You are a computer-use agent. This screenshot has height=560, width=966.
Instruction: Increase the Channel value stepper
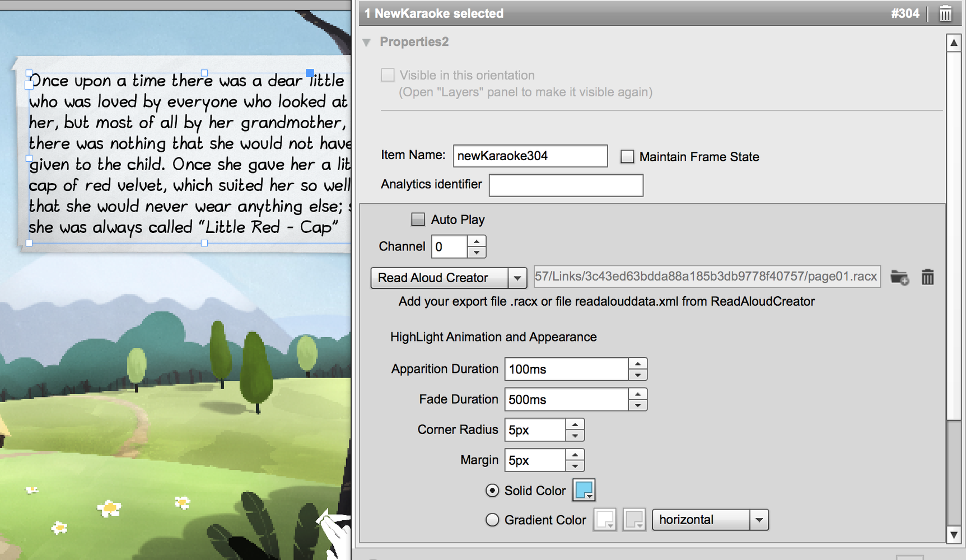477,241
